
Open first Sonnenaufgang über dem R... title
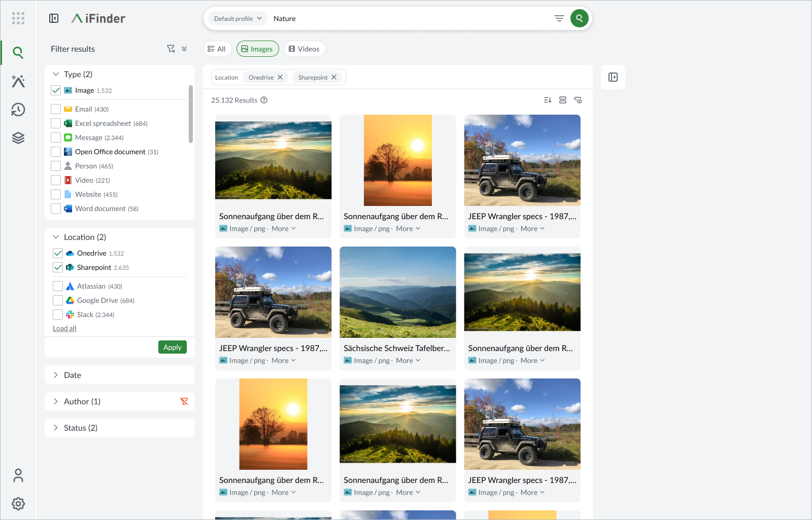point(272,216)
